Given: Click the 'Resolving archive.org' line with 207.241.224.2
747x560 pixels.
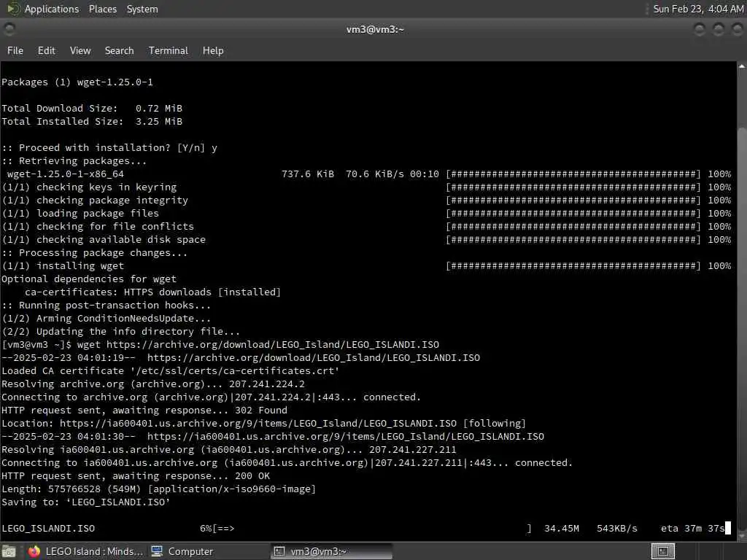Looking at the screenshot, I should coord(153,384).
